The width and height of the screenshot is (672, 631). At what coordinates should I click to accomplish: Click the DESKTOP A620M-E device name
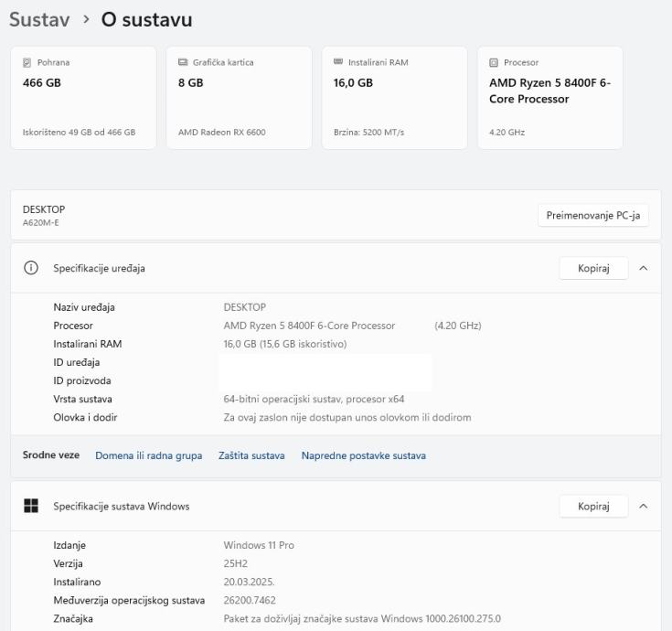[44, 215]
